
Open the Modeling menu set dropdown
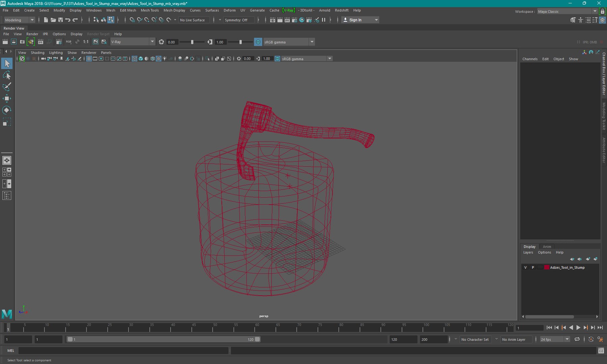tap(20, 20)
